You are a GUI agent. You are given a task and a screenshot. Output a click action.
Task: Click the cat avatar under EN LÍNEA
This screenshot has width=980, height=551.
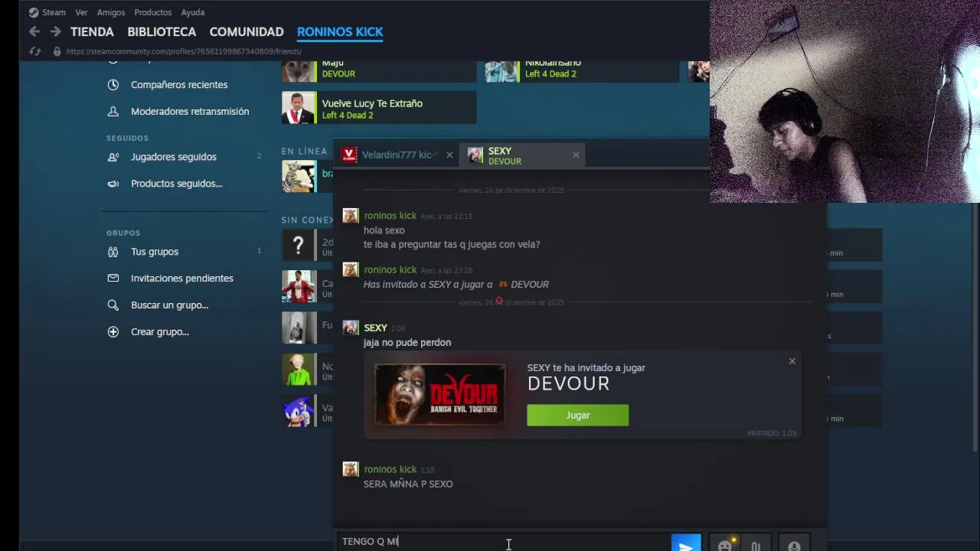(x=299, y=176)
